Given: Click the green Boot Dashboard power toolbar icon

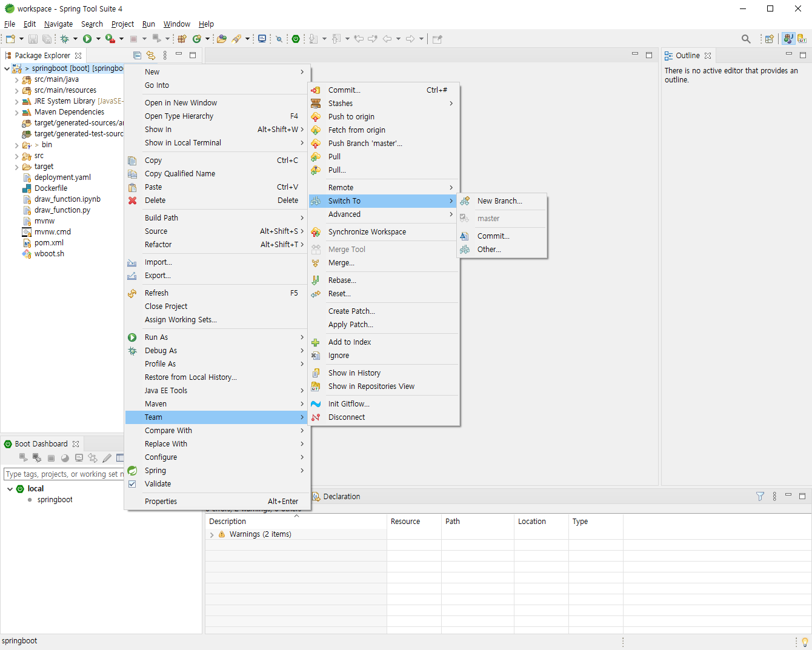Looking at the screenshot, I should point(296,39).
